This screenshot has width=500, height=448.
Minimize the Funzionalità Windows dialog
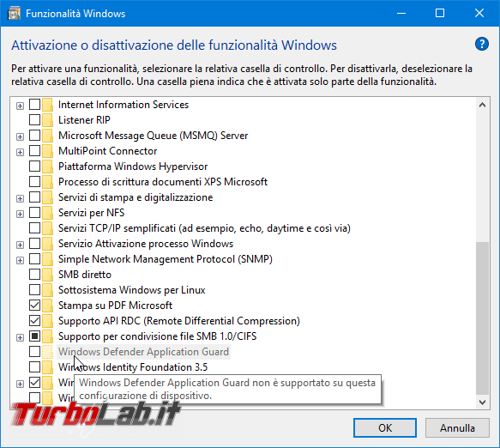coord(401,14)
